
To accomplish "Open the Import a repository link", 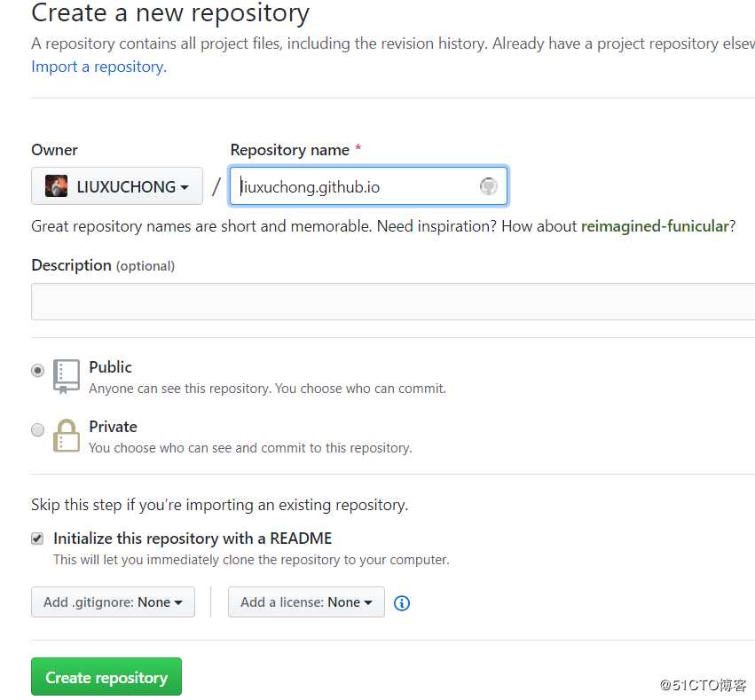I will coord(98,67).
